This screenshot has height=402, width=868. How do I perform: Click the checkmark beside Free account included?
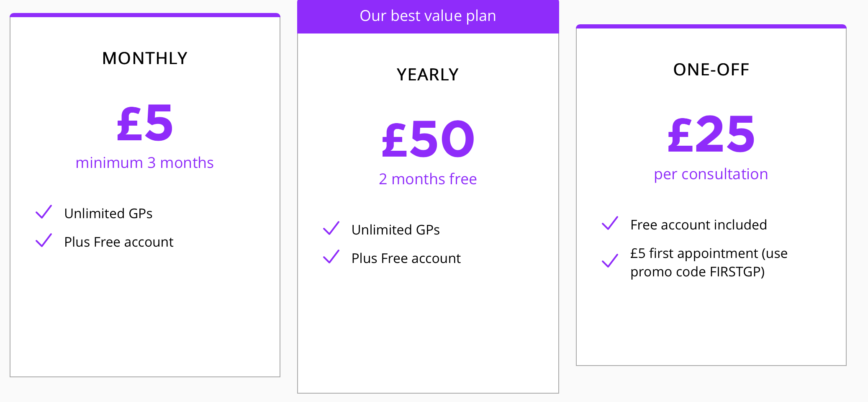point(610,223)
